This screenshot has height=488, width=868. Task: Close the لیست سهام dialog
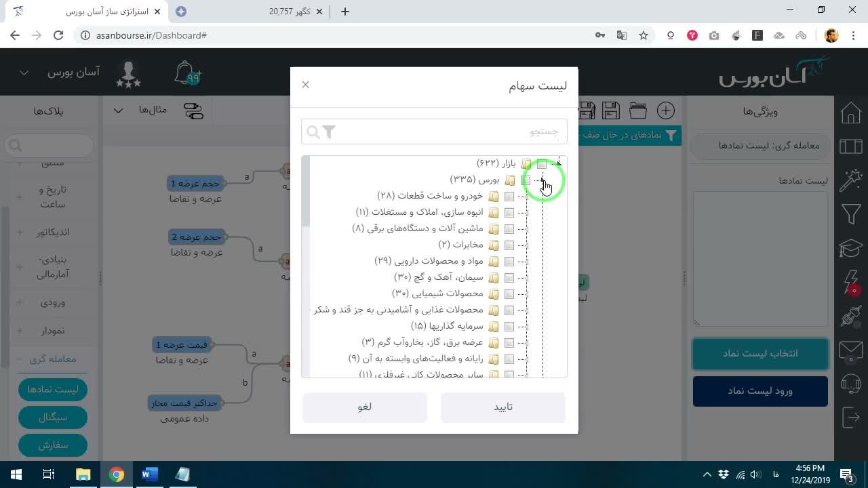(305, 85)
